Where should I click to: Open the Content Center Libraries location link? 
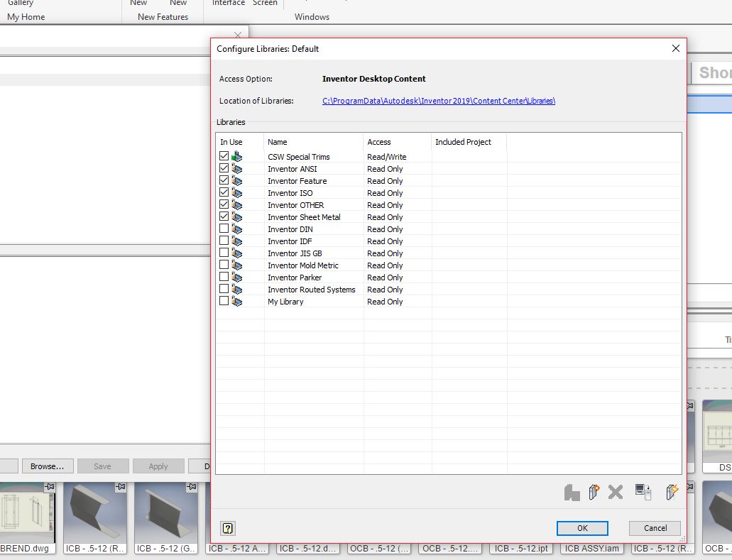click(x=439, y=101)
